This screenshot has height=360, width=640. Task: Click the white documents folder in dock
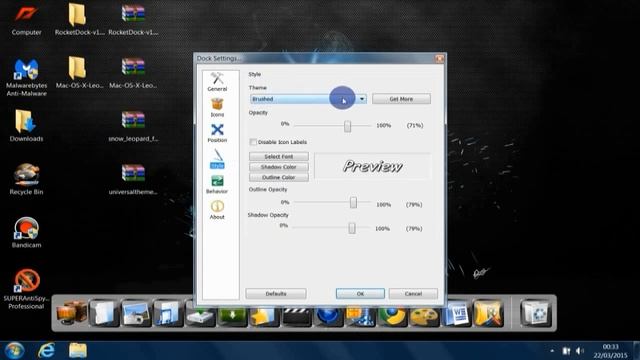click(x=103, y=313)
